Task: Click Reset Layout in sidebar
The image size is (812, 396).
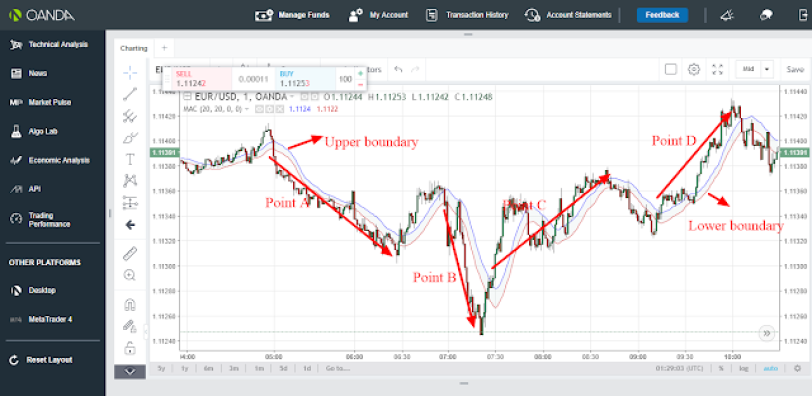Action: [41, 360]
